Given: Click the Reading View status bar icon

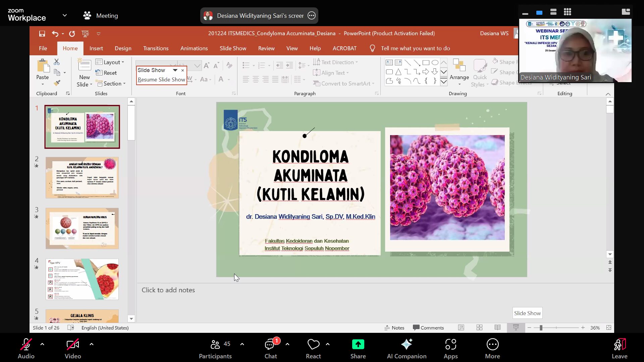Looking at the screenshot, I should [x=497, y=327].
